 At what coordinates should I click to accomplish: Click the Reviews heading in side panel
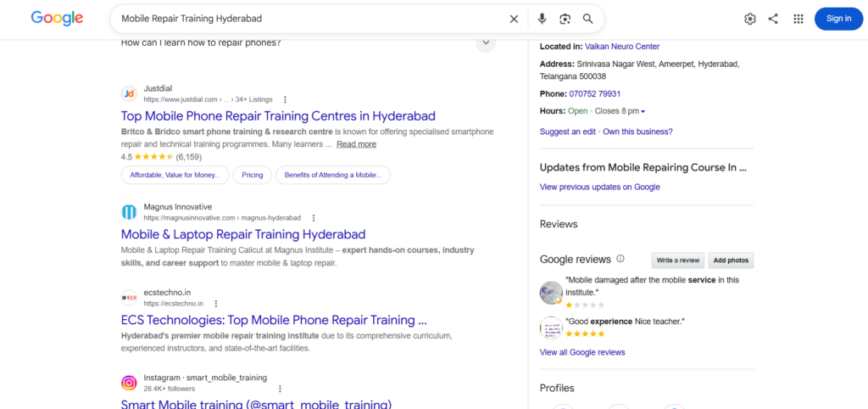tap(559, 225)
